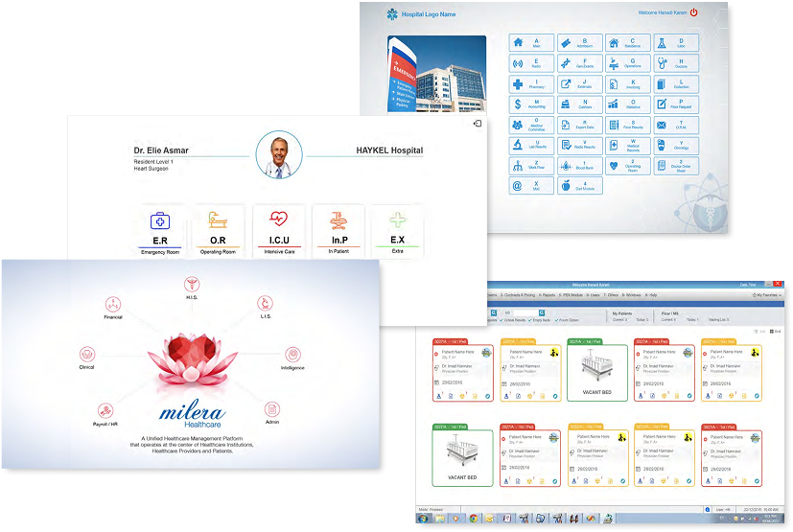Click the red power logout icon
Image resolution: width=793 pixels, height=532 pixels.
(x=694, y=12)
